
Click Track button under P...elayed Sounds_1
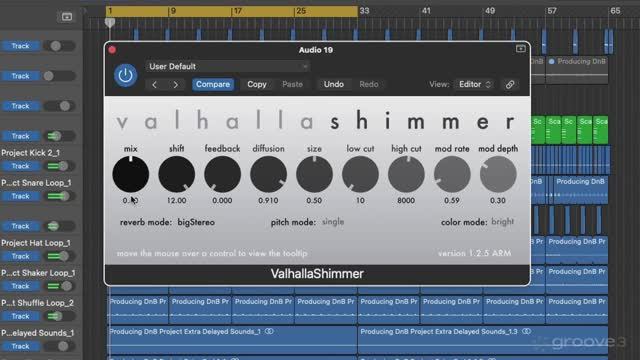[x=20, y=346]
